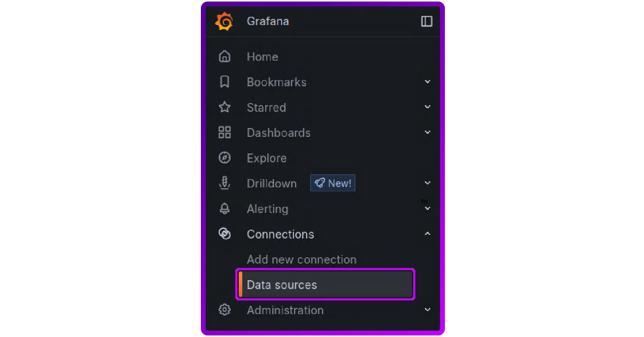Expand the Alerting section chevron
This screenshot has width=644, height=337.
427,208
